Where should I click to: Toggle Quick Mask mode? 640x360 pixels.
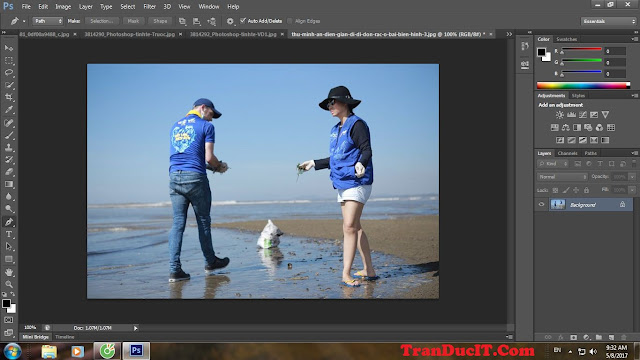(9, 320)
